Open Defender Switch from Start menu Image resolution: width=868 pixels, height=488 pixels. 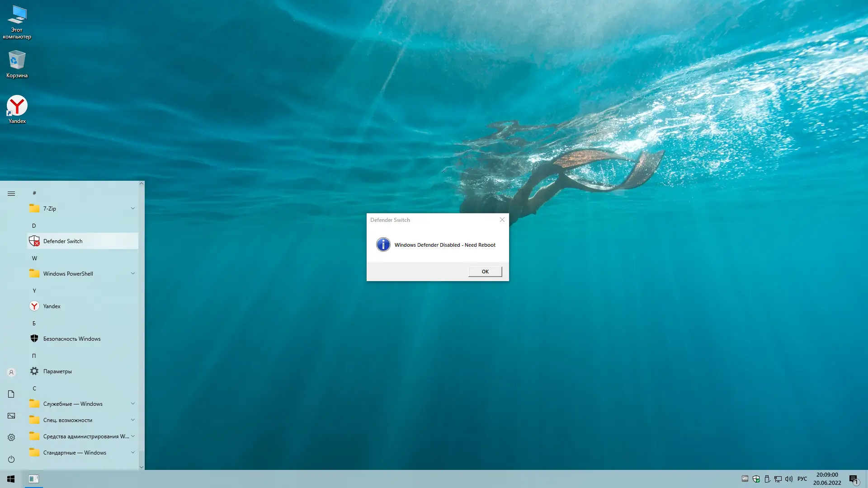(x=63, y=241)
